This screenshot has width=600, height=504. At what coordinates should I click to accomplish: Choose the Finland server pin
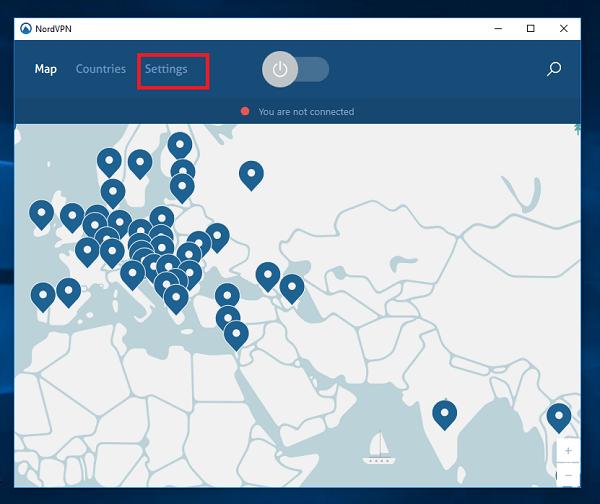(180, 146)
